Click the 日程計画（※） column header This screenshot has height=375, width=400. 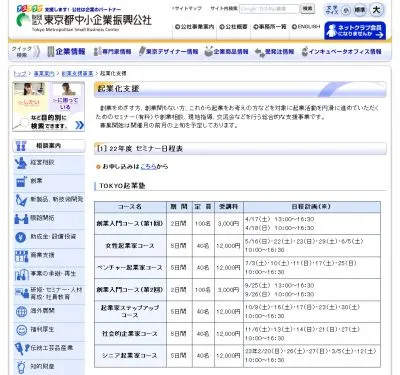pyautogui.click(x=312, y=207)
